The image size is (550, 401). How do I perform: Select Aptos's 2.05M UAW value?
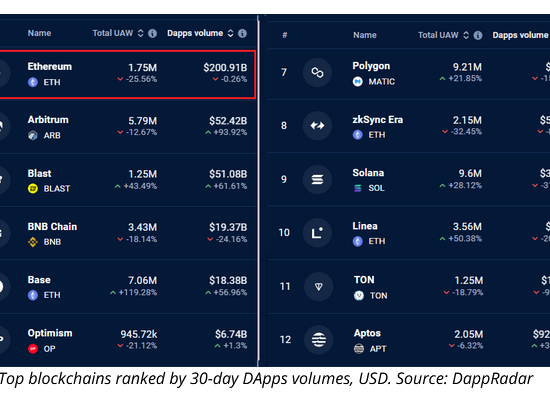tap(469, 334)
